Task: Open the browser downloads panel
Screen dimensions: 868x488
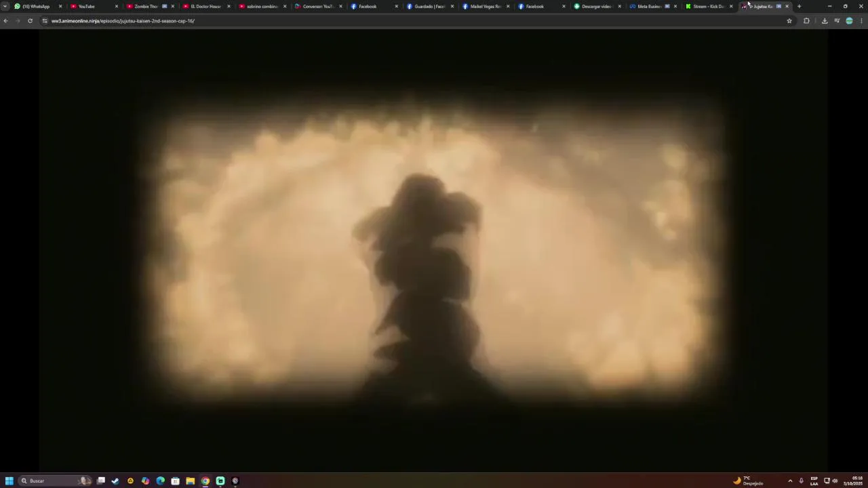Action: coord(825,21)
